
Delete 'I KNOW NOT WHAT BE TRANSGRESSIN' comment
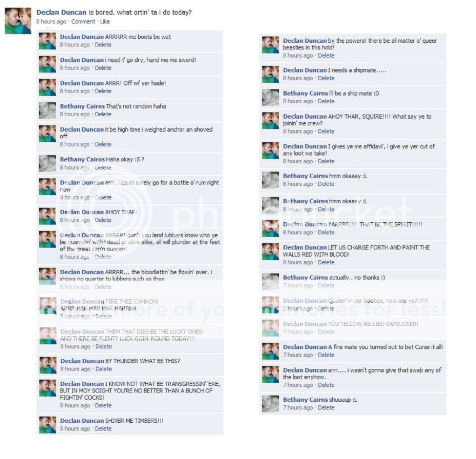click(103, 406)
